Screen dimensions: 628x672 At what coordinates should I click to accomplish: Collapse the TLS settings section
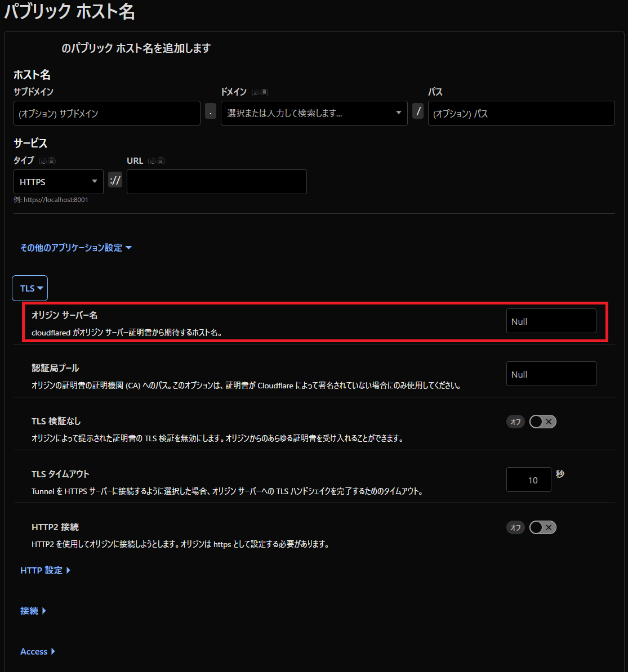tap(30, 288)
